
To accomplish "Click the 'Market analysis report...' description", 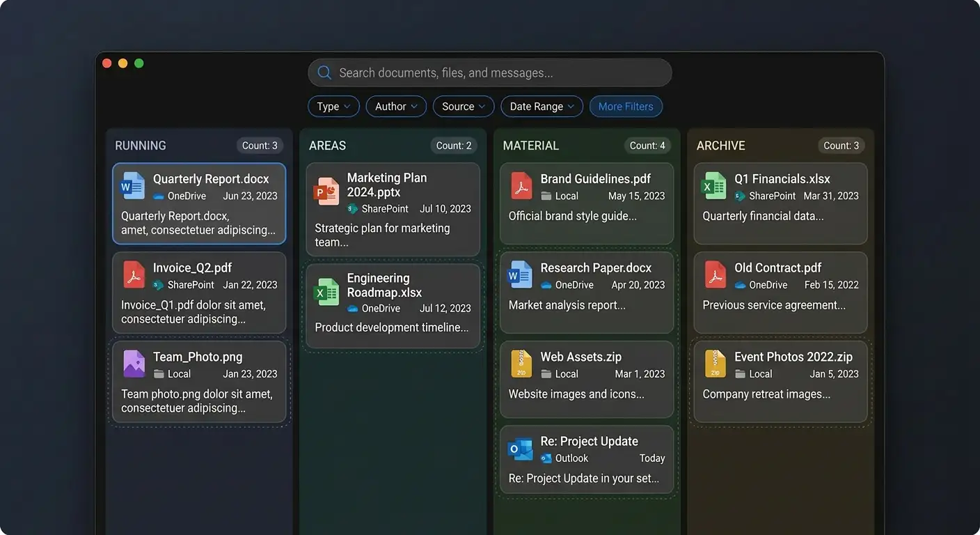I will pyautogui.click(x=567, y=305).
